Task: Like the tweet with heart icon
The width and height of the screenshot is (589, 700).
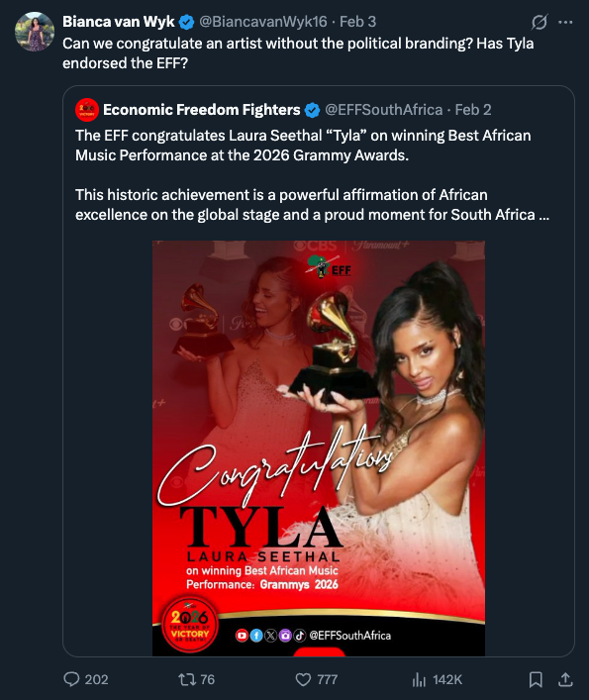Action: click(304, 679)
